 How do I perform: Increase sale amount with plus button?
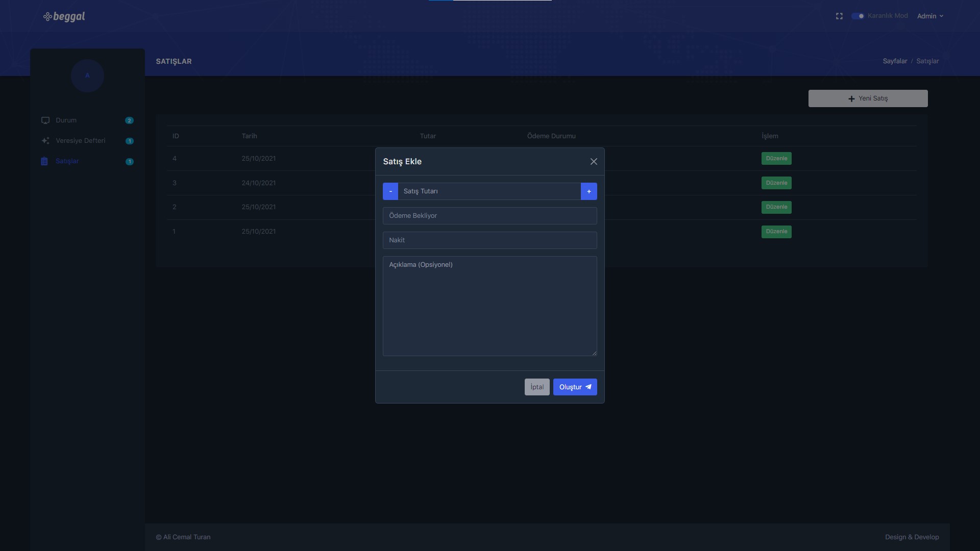pos(589,191)
